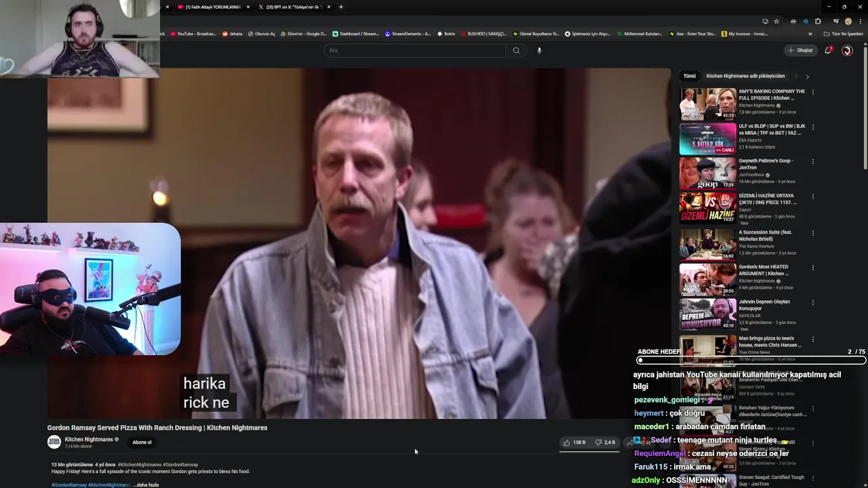868x488 pixels.
Task: Open Kitchen Nightmares channel avatar
Action: click(x=54, y=442)
